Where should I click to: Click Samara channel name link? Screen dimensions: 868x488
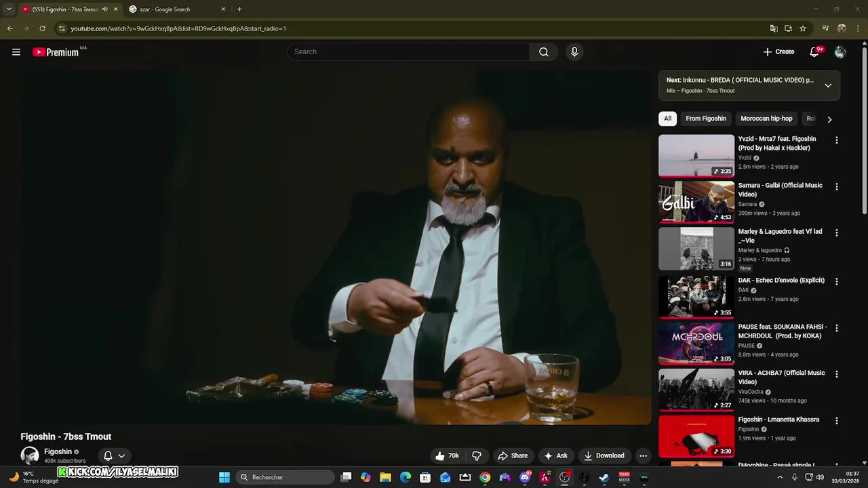click(747, 204)
